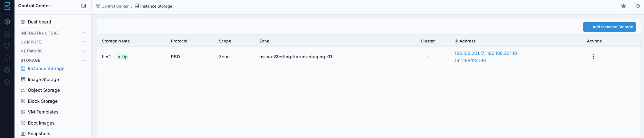Open IP address 192.168.113.196 link
The height and width of the screenshot is (138, 644).
[x=470, y=60]
